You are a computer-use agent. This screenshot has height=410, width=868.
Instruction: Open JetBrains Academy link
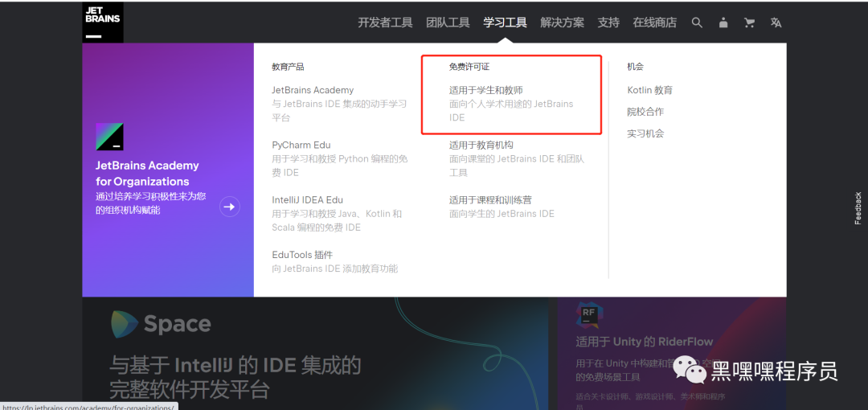click(313, 90)
